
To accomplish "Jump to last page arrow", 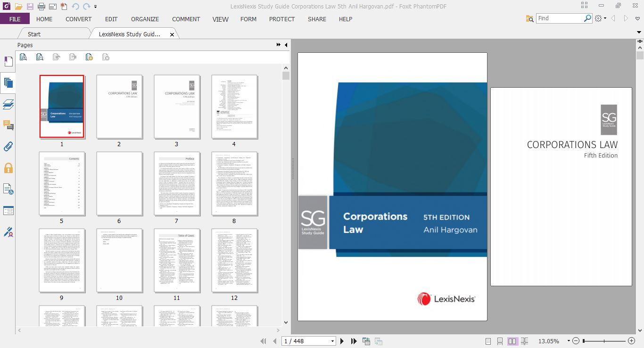I will 353,341.
